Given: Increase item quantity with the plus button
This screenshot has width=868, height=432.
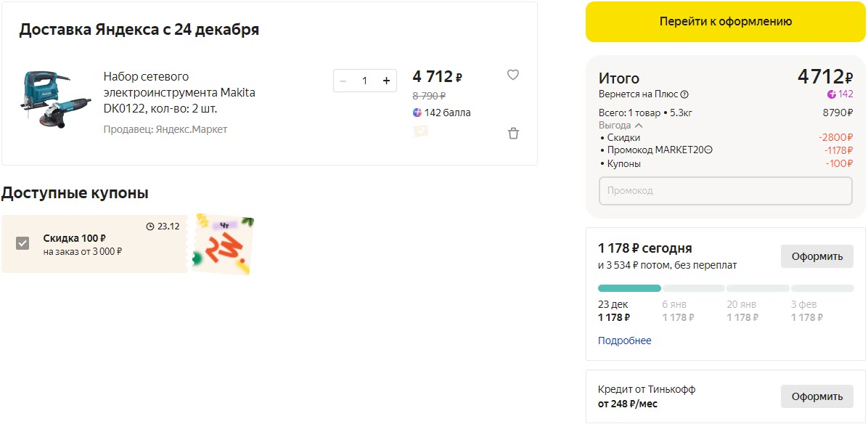Looking at the screenshot, I should coord(386,81).
